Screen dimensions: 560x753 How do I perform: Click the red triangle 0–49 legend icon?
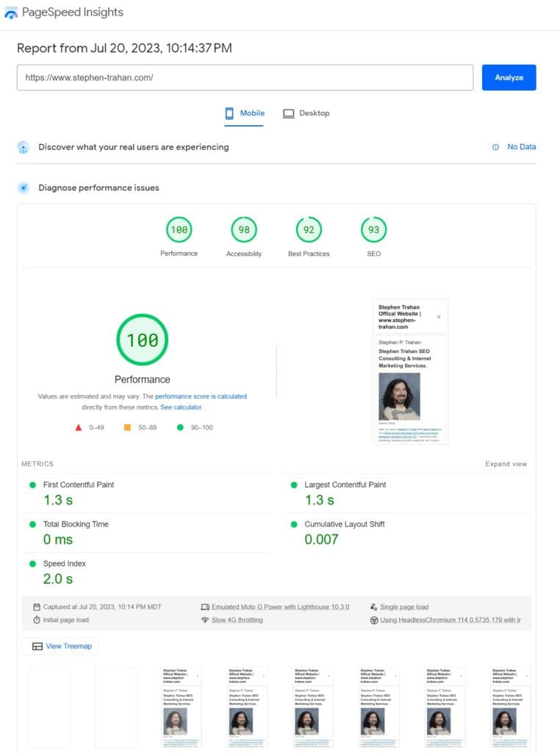(79, 427)
